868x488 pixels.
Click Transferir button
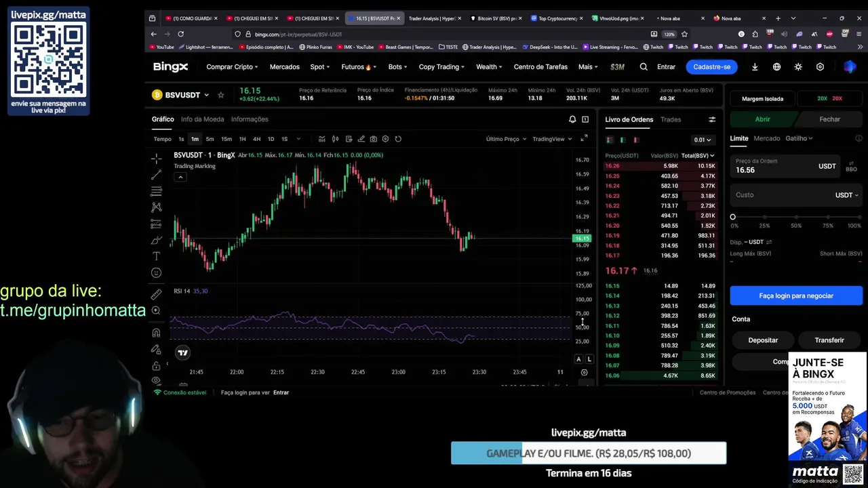pyautogui.click(x=829, y=340)
